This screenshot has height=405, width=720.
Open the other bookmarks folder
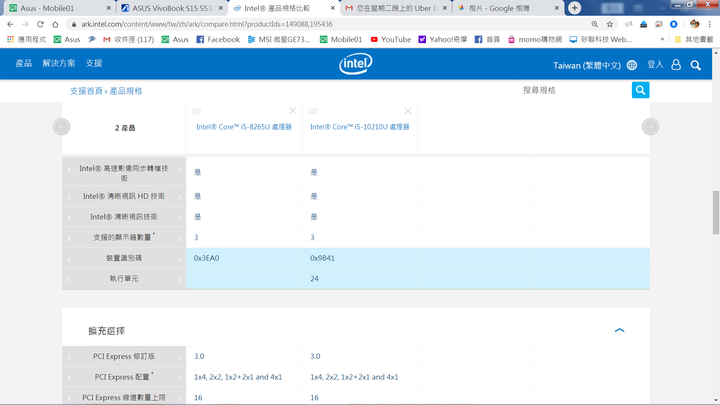(693, 39)
